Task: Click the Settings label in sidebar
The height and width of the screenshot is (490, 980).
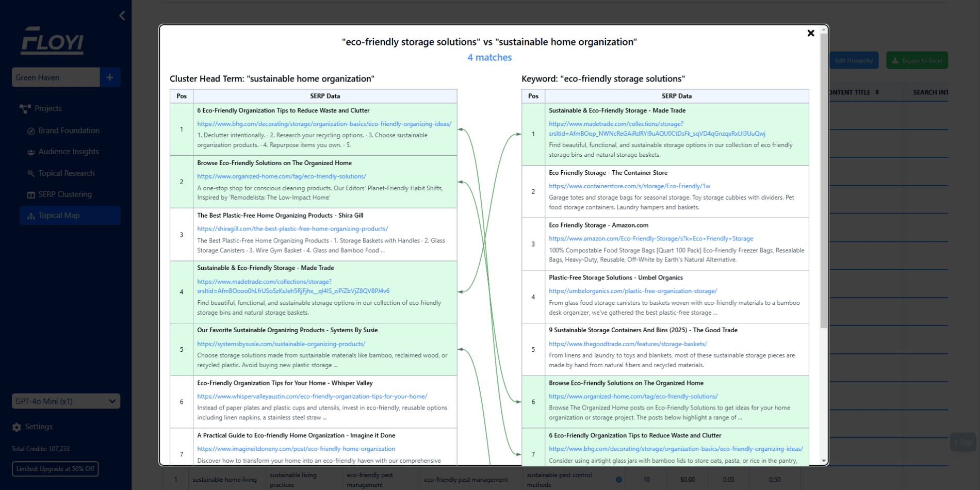Action: click(x=39, y=427)
